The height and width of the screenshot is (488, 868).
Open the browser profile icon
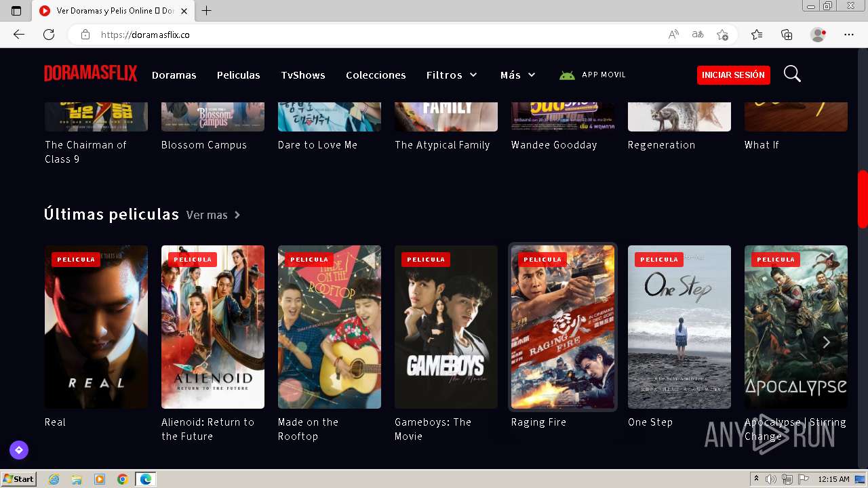tap(818, 35)
